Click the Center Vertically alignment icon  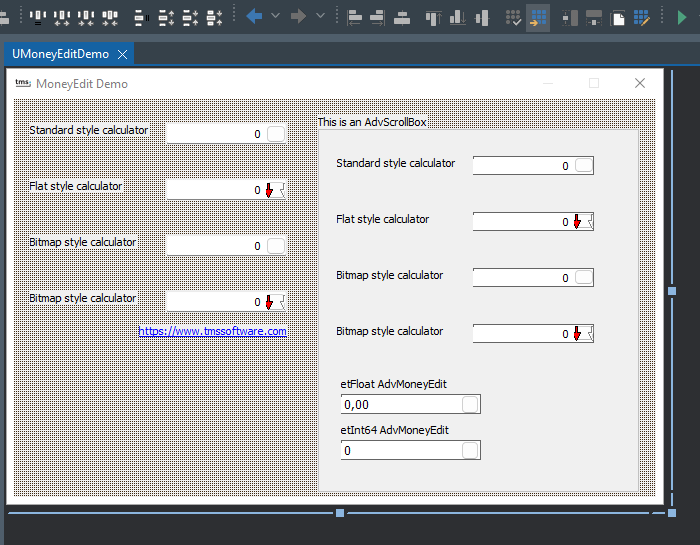[482, 18]
